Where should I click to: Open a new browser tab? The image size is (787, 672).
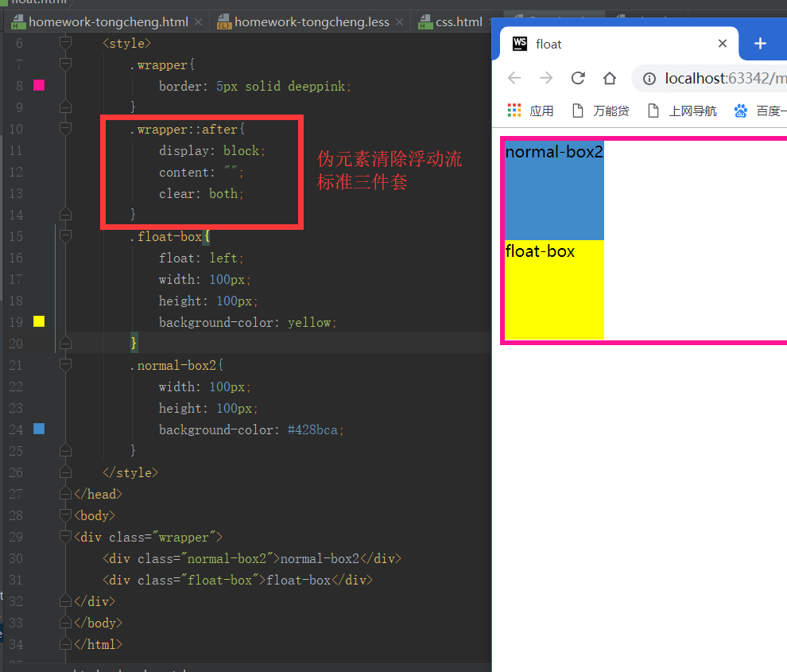coord(760,44)
